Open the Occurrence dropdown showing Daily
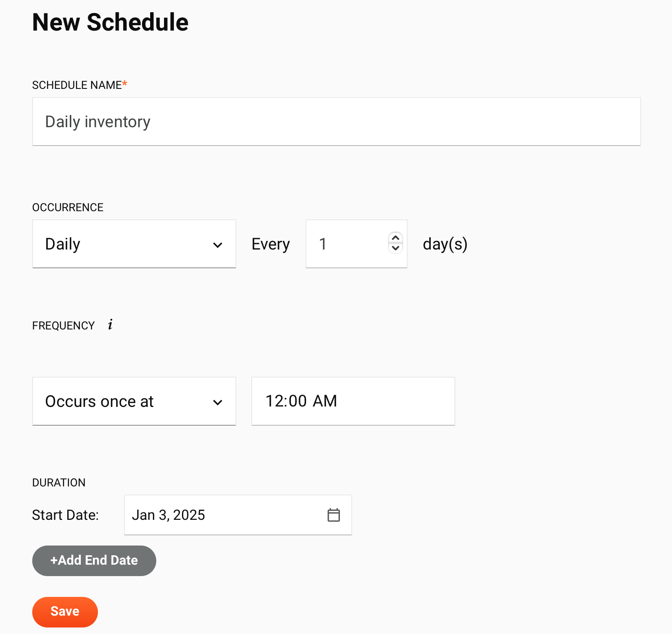The image size is (672, 634). coord(134,244)
